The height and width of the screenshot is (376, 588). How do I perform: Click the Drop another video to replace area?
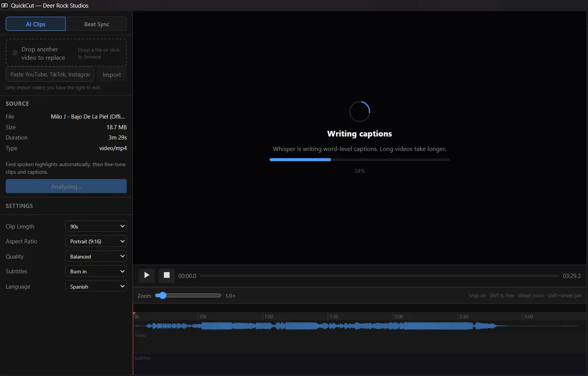[66, 53]
